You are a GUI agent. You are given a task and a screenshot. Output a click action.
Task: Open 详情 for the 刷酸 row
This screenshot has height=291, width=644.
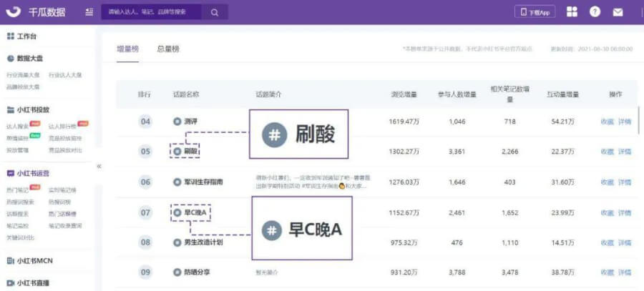625,152
